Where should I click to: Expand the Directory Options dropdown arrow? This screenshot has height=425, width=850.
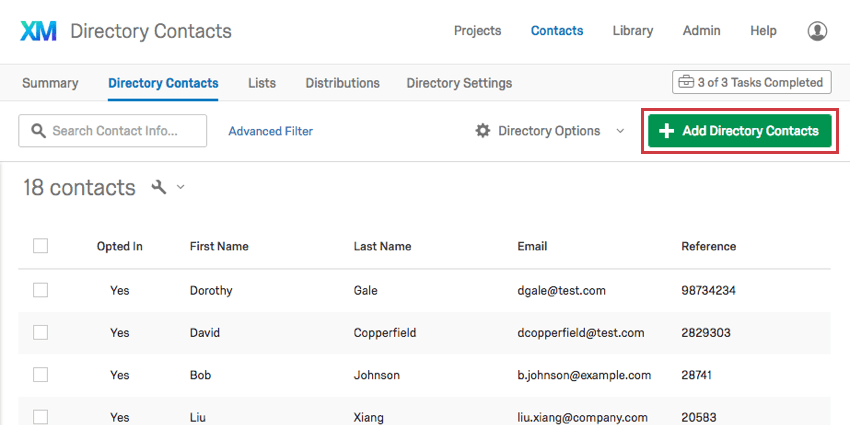point(621,131)
